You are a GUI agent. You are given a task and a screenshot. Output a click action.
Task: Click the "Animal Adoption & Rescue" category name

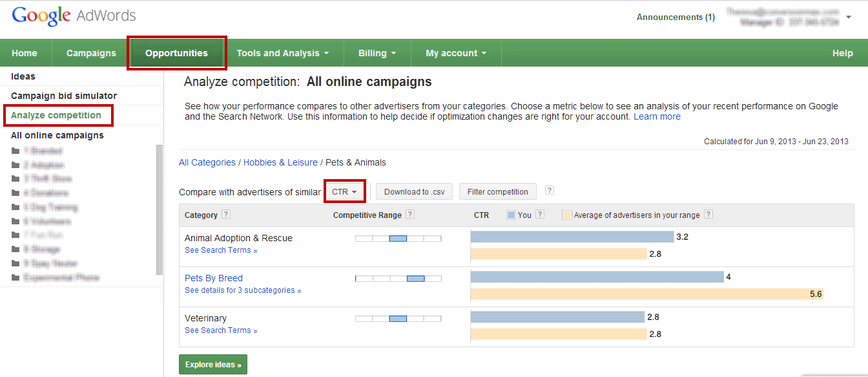[x=238, y=238]
